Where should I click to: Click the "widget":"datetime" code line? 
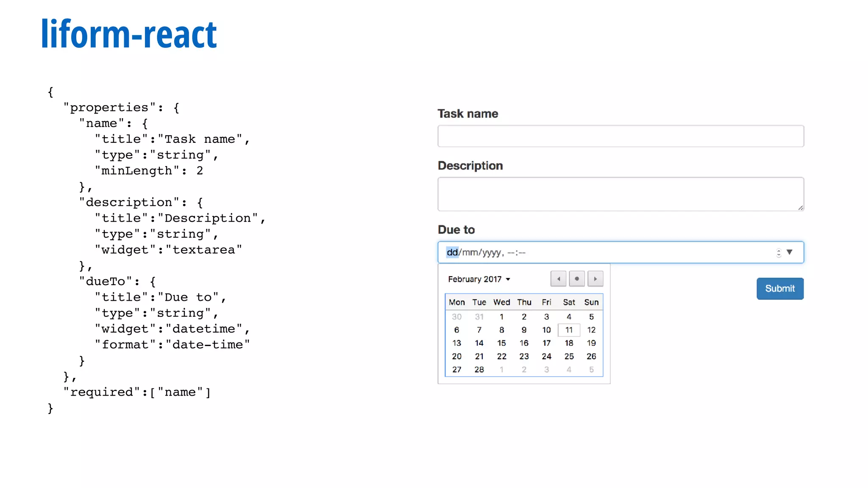[172, 329]
